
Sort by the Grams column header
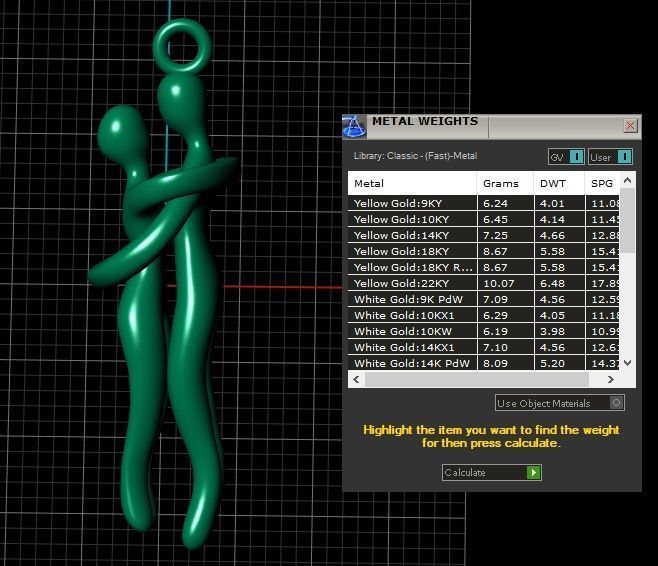pos(505,183)
